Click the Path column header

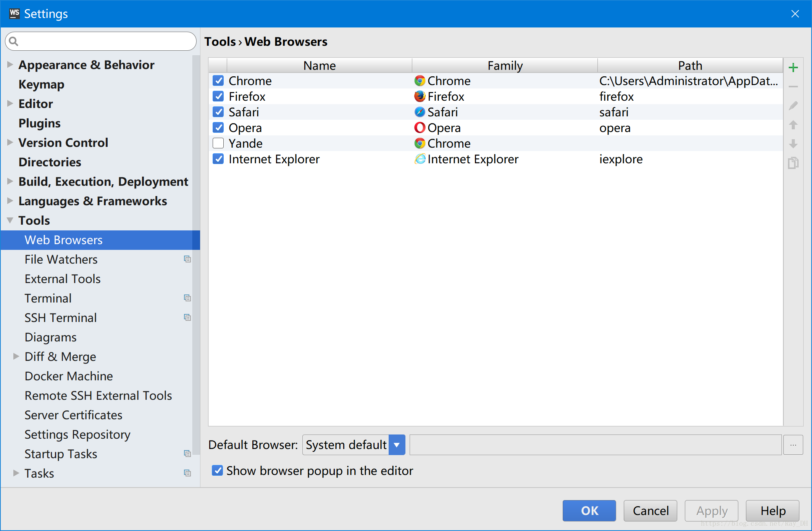pyautogui.click(x=690, y=66)
